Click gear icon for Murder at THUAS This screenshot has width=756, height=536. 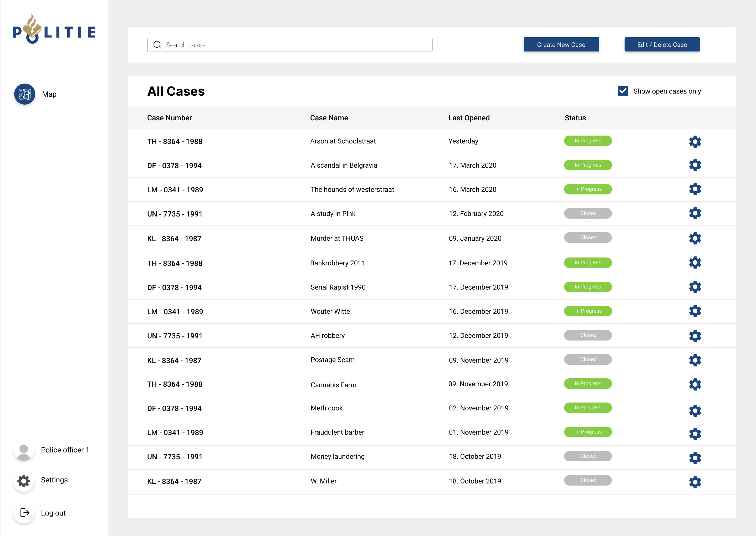tap(695, 238)
